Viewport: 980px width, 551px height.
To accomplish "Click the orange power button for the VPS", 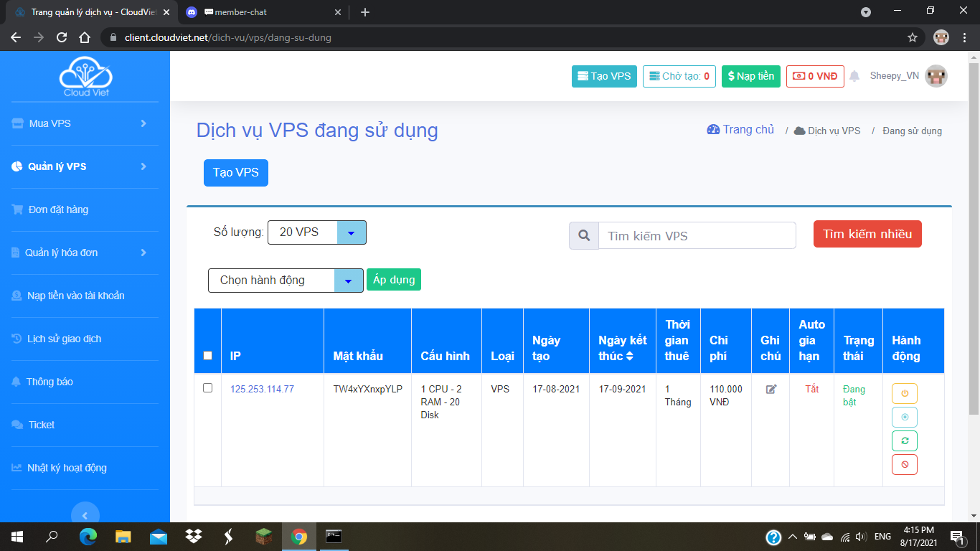I will pos(904,393).
